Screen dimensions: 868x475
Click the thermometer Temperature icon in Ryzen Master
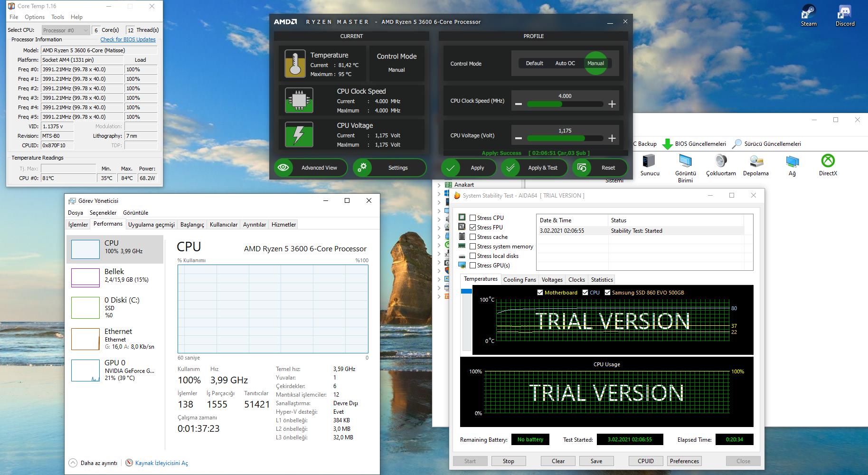click(x=295, y=64)
